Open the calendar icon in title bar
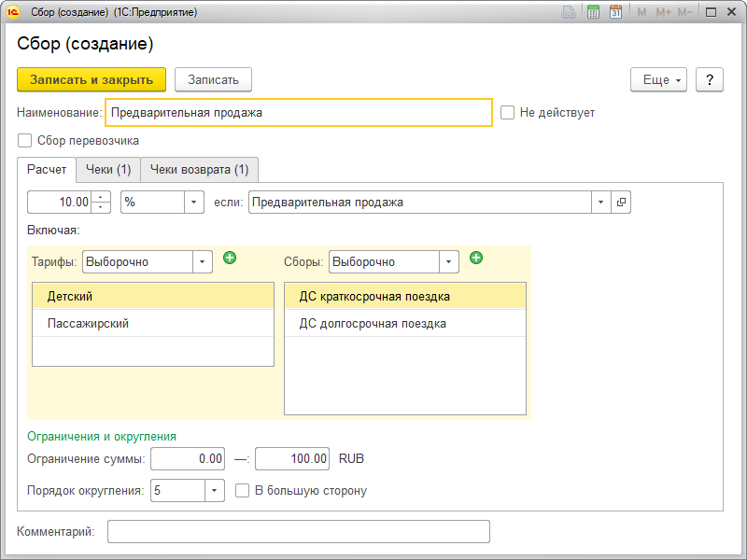The width and height of the screenshot is (747, 560). (615, 12)
